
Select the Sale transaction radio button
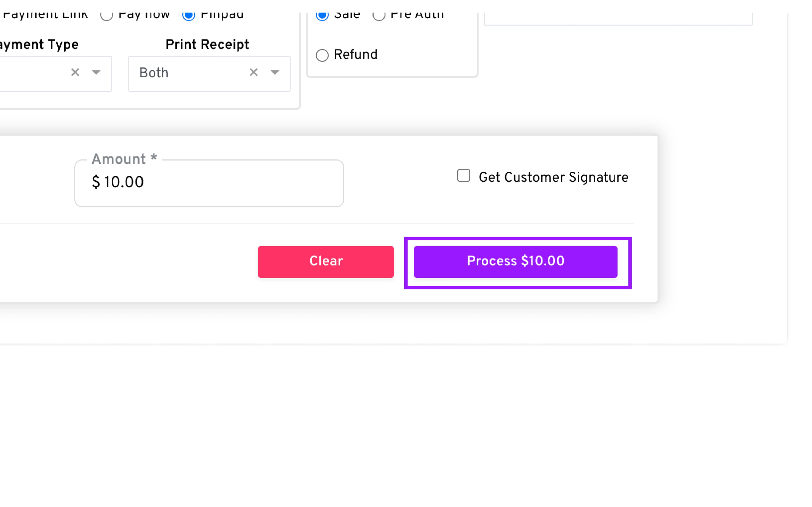[x=322, y=15]
